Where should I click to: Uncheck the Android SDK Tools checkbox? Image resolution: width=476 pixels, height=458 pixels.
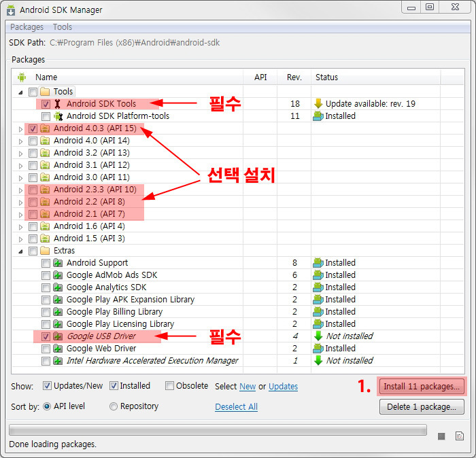[x=46, y=105]
